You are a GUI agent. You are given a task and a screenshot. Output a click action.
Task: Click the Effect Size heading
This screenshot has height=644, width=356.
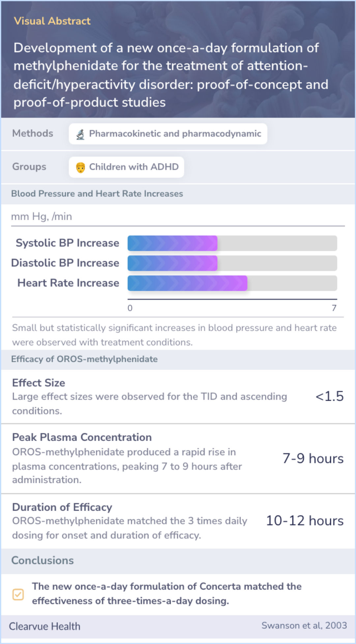(39, 383)
